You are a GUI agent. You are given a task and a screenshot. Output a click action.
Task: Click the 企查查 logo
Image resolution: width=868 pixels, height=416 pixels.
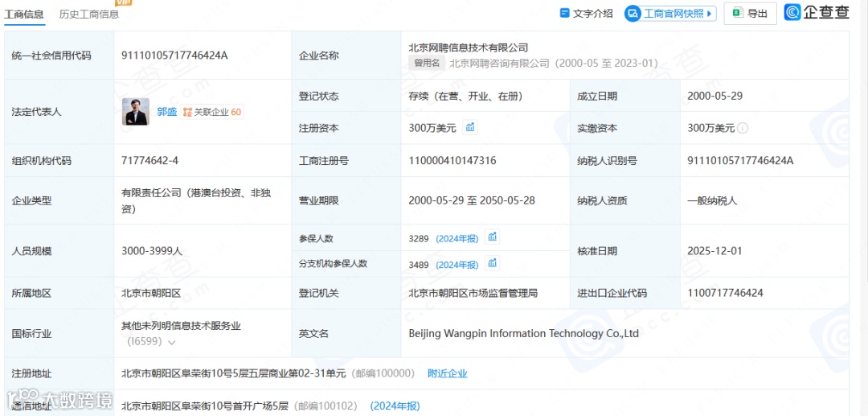pyautogui.click(x=817, y=12)
